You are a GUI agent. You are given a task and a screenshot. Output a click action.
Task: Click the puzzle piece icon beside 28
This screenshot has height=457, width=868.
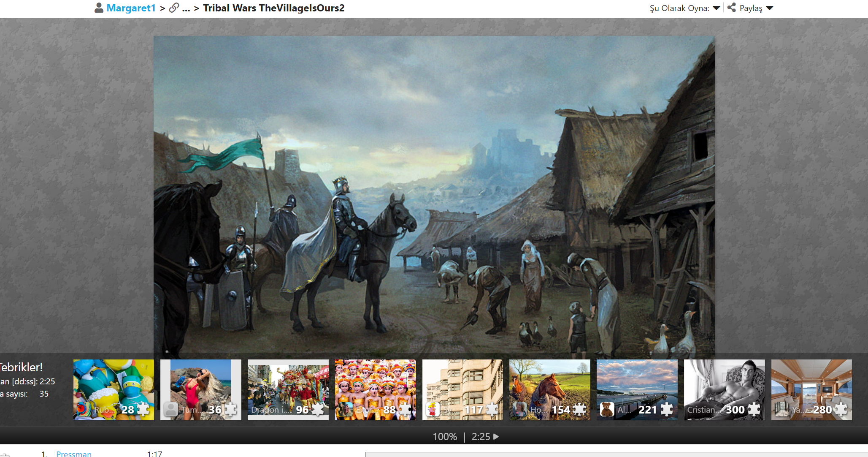point(143,409)
